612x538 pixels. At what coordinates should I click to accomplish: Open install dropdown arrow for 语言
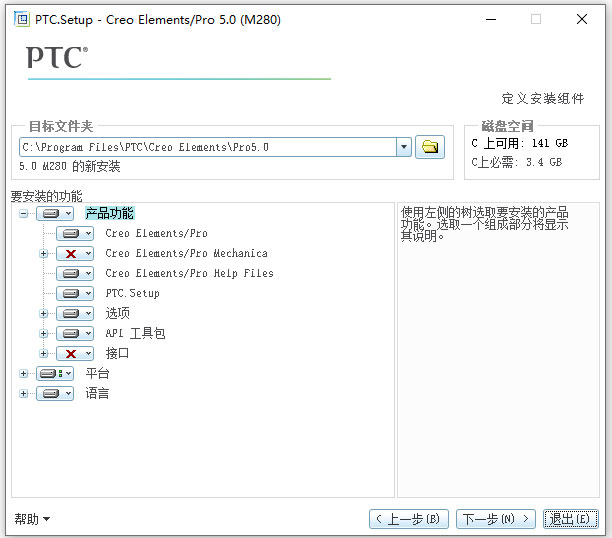point(69,393)
